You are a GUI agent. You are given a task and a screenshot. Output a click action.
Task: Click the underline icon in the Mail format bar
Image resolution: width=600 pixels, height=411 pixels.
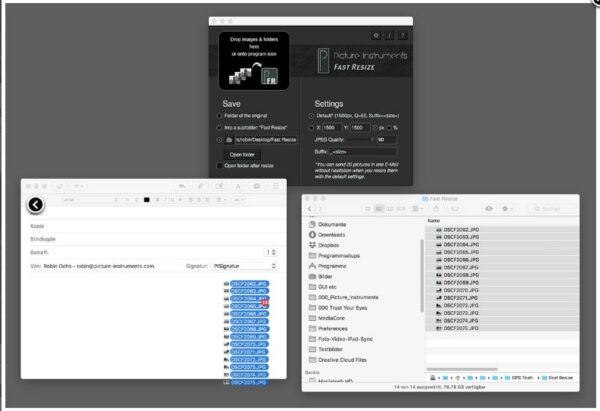173,200
